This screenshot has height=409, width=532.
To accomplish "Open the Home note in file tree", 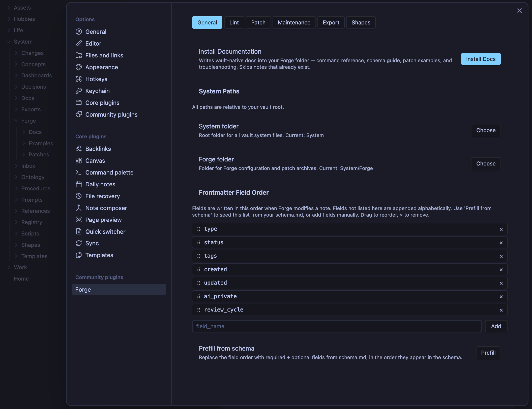I will 21,279.
